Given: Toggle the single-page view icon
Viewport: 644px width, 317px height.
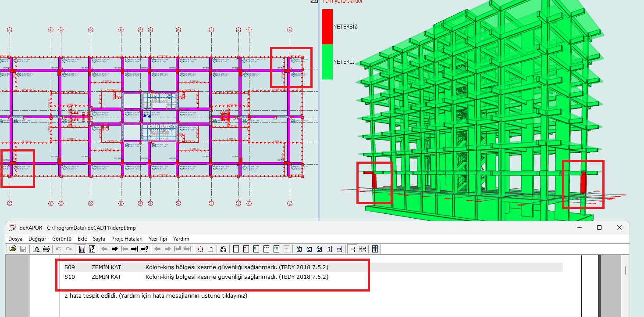Looking at the screenshot, I should [x=352, y=249].
